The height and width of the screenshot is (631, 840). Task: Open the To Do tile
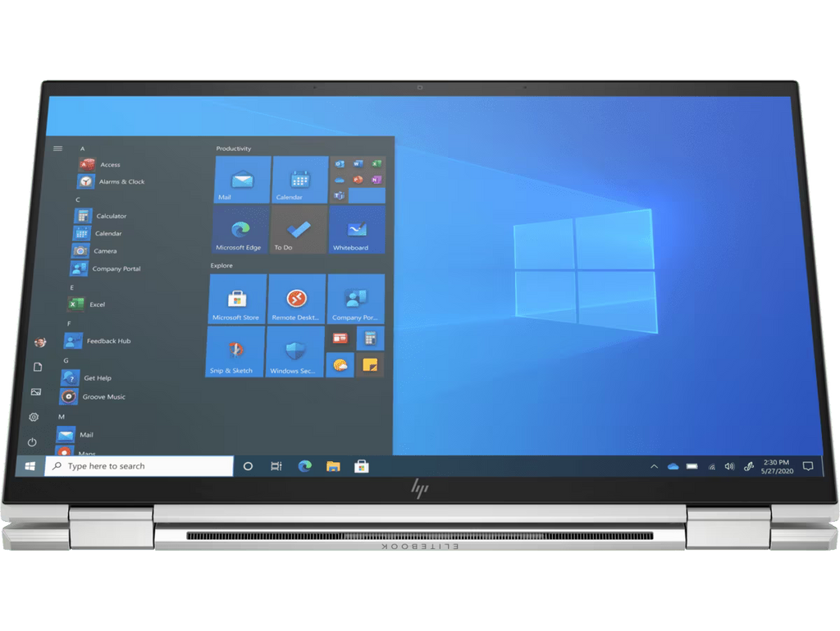coord(299,229)
